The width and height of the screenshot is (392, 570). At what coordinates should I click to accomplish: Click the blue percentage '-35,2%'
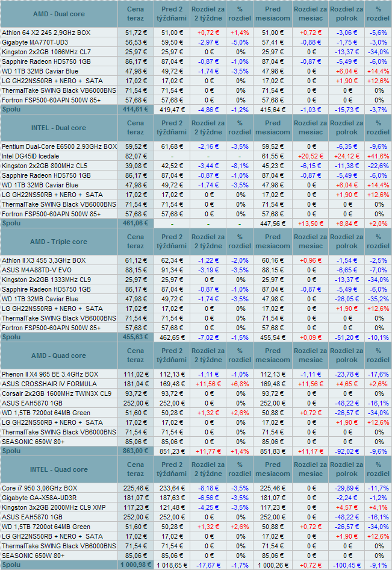(378, 299)
